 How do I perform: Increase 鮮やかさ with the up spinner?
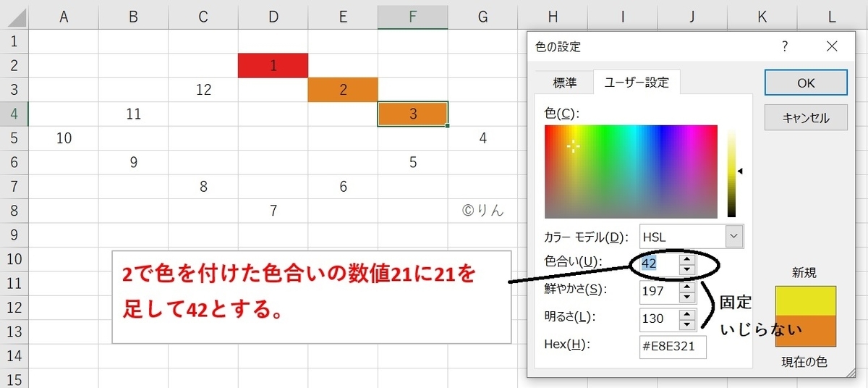(x=687, y=285)
